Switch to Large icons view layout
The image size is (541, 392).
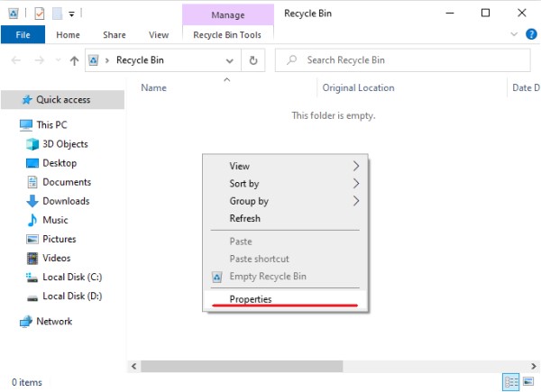(x=528, y=382)
